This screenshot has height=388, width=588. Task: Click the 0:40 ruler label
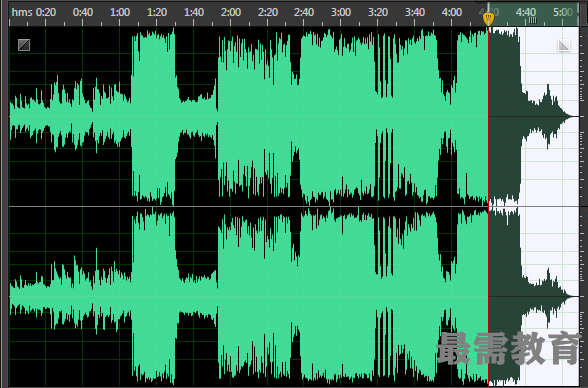pyautogui.click(x=83, y=12)
